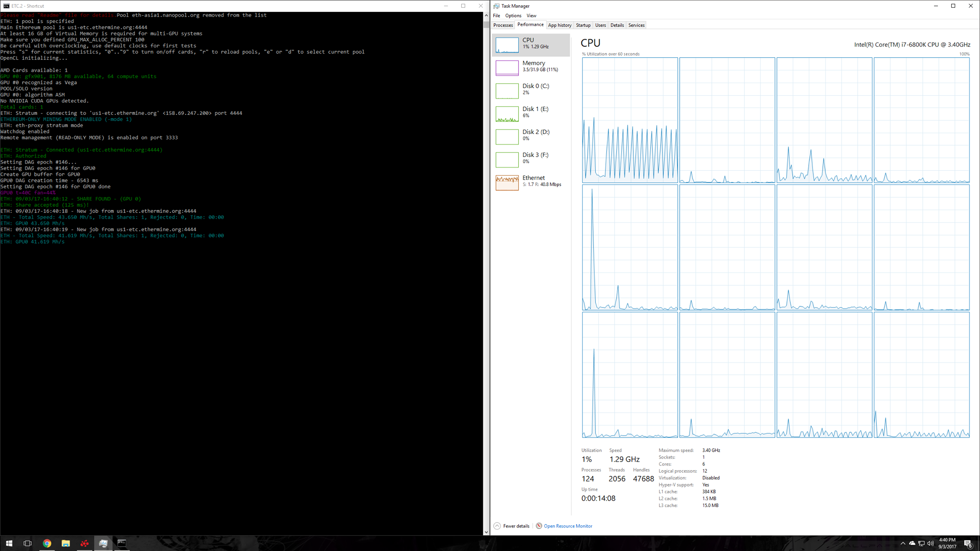
Task: Show hidden system tray icons
Action: (903, 543)
